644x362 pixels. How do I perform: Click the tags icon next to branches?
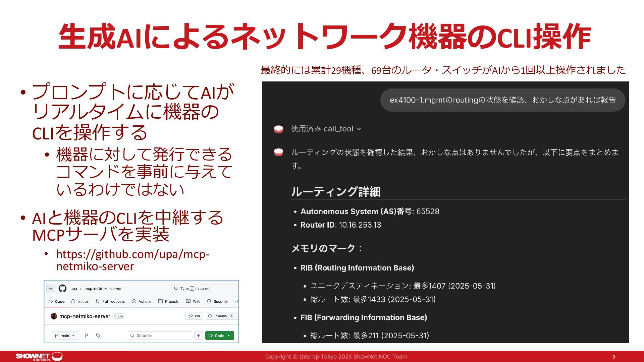pos(98,336)
